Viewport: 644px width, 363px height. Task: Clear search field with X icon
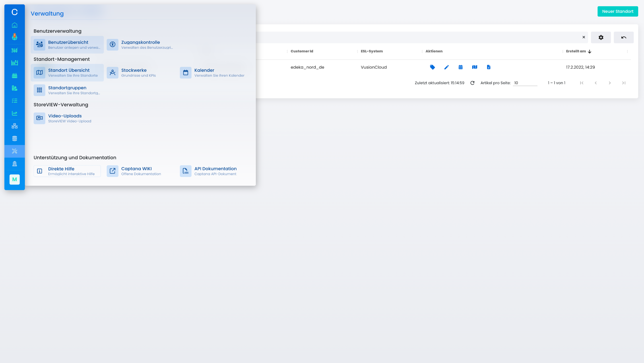(584, 37)
